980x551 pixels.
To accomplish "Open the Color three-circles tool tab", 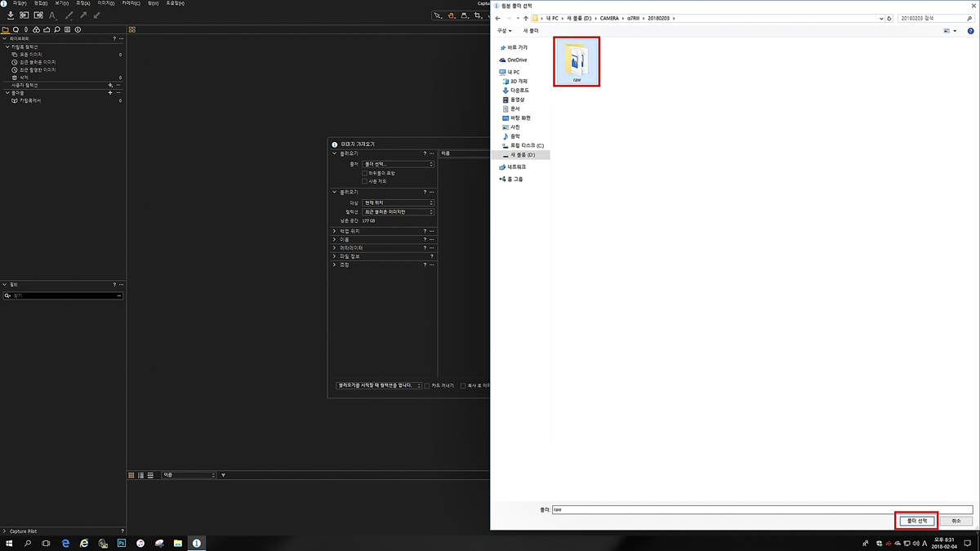I will [37, 29].
